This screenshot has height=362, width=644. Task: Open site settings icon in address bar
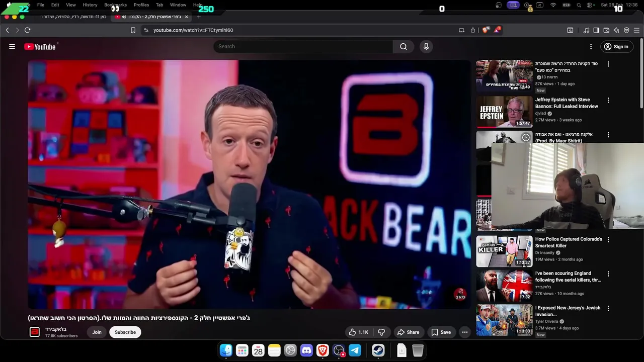pyautogui.click(x=146, y=30)
